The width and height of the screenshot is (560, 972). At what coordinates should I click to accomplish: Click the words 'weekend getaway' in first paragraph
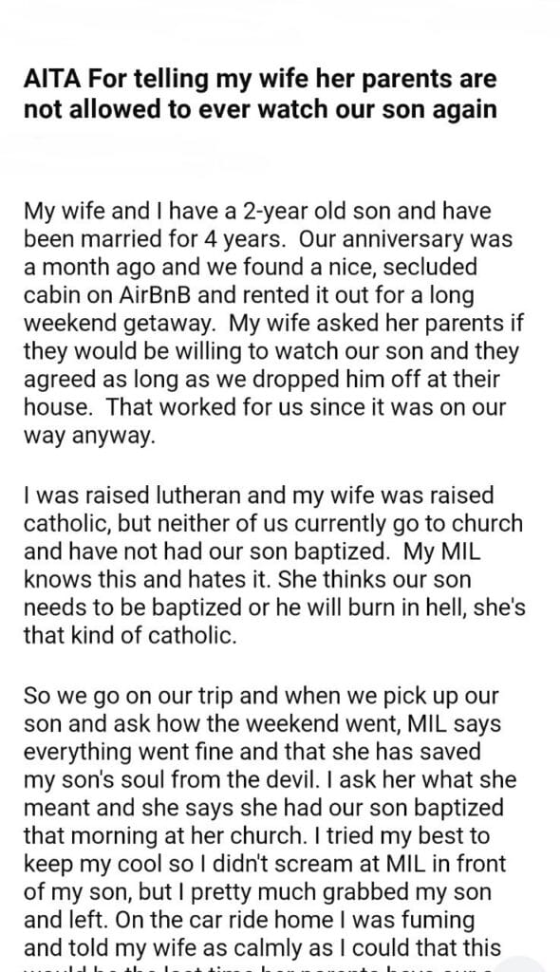[x=120, y=324]
